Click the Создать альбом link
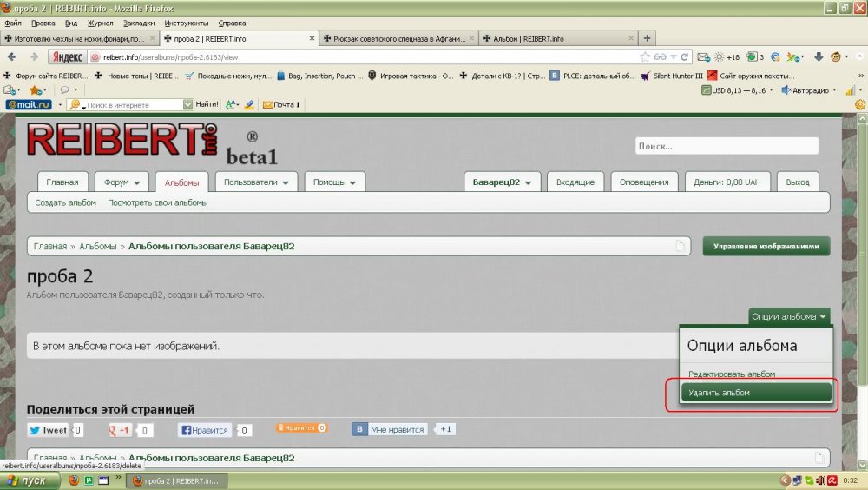Image resolution: width=868 pixels, height=490 pixels. 65,203
